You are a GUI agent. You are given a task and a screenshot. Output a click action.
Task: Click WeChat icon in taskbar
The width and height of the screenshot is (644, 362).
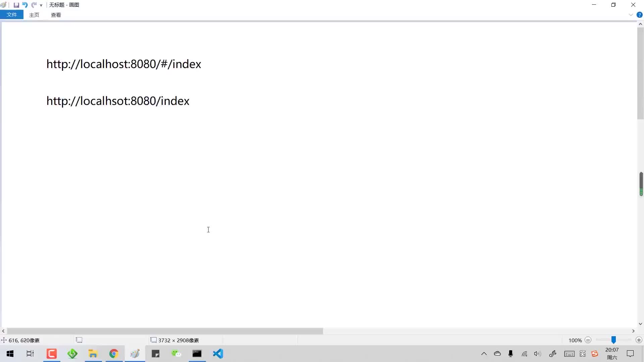(x=176, y=353)
